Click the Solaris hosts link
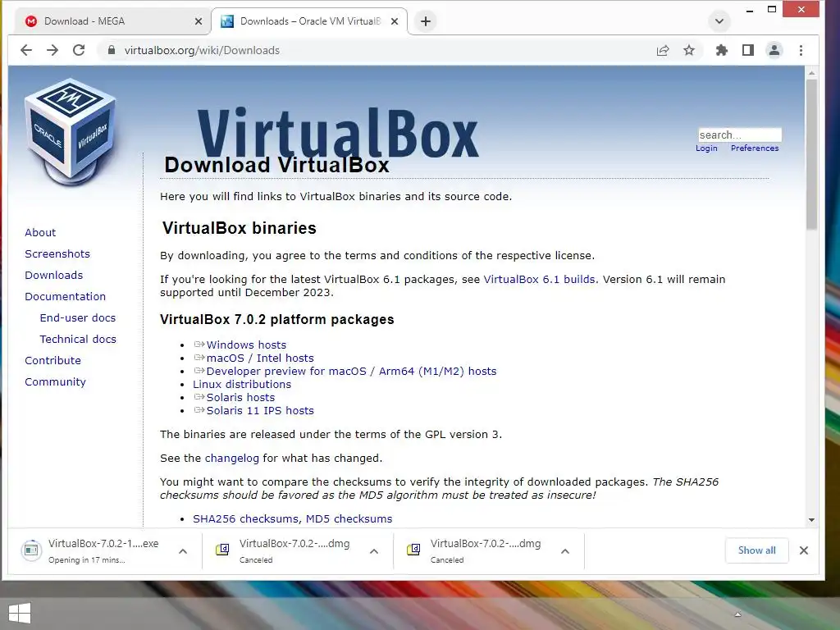This screenshot has height=630, width=840. click(x=240, y=398)
